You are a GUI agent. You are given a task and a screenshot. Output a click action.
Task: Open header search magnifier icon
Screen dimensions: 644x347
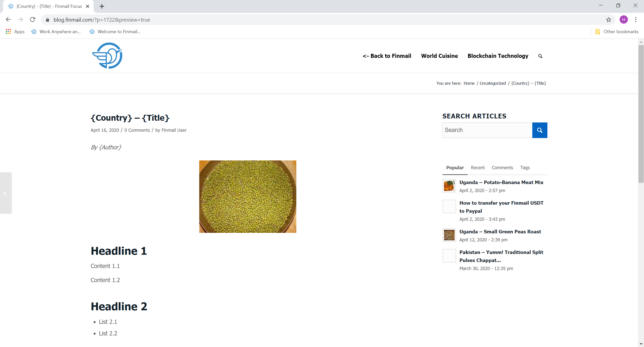(x=540, y=56)
